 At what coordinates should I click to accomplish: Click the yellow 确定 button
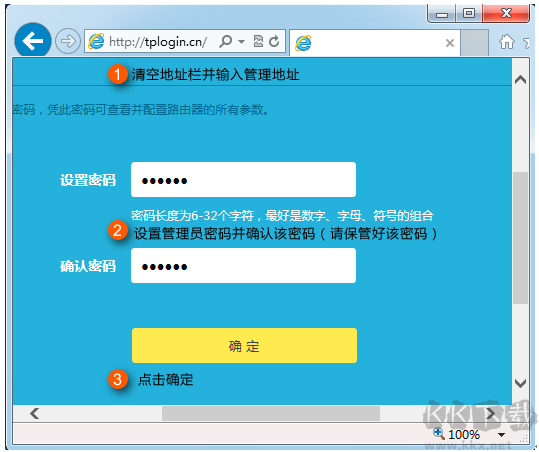[x=244, y=345]
